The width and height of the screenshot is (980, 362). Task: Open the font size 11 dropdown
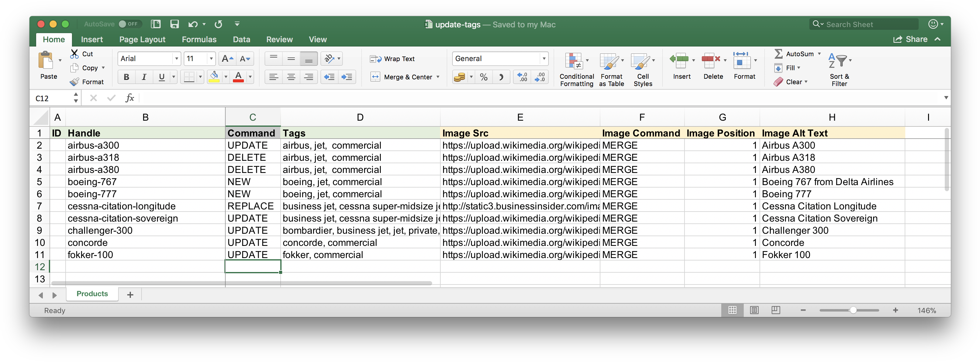point(211,59)
